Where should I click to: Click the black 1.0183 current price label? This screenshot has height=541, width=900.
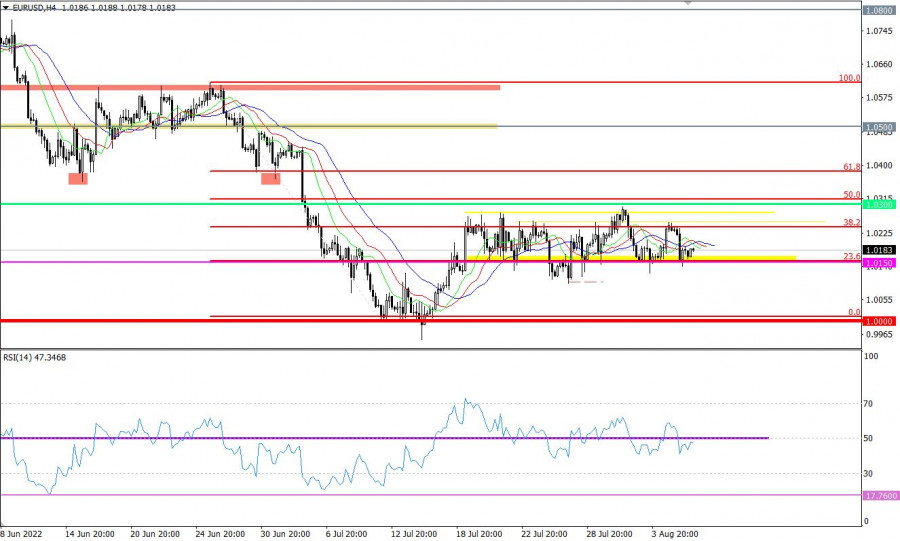[879, 250]
